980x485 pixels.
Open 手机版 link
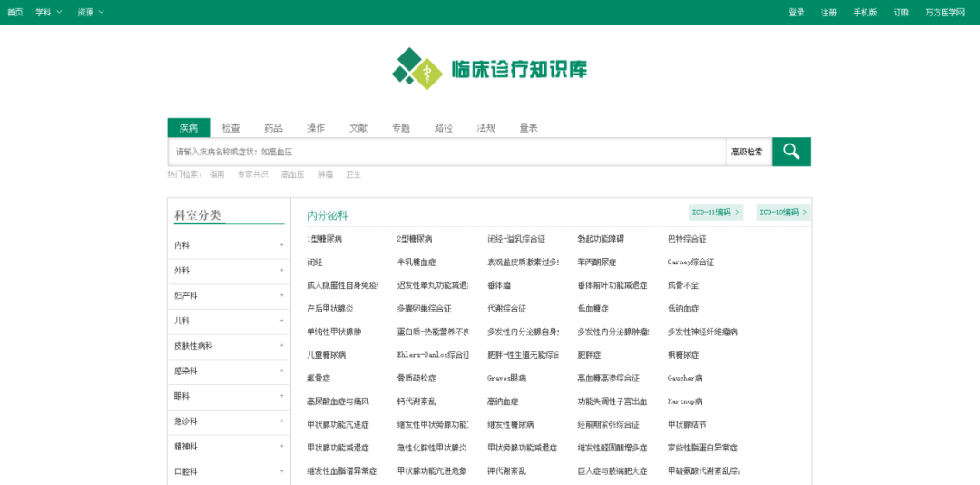pos(865,12)
